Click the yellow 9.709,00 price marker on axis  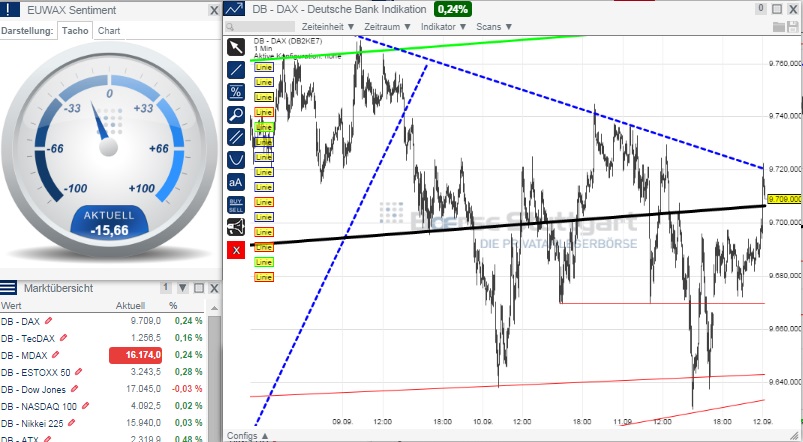pyautogui.click(x=785, y=199)
